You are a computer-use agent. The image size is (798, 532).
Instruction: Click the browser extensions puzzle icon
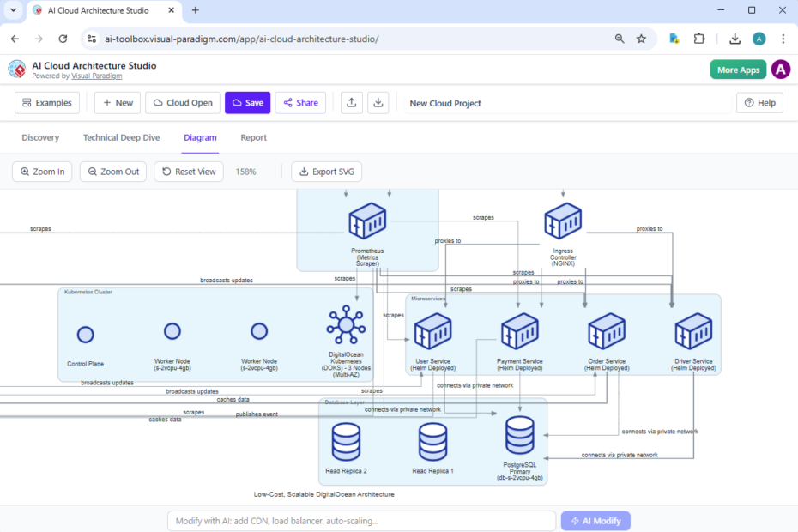point(699,39)
